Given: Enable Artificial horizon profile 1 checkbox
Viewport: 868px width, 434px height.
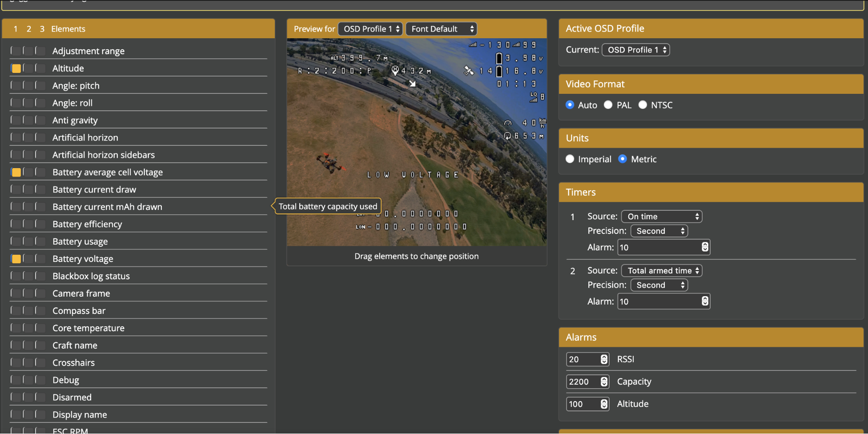Looking at the screenshot, I should (16, 138).
